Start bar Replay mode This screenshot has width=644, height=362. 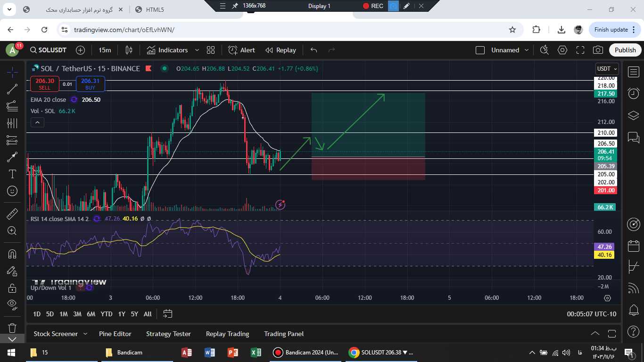281,50
